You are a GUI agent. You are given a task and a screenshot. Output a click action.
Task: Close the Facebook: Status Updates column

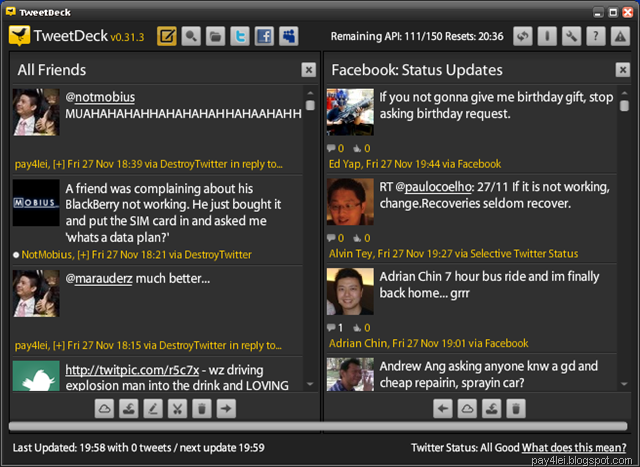tap(623, 70)
